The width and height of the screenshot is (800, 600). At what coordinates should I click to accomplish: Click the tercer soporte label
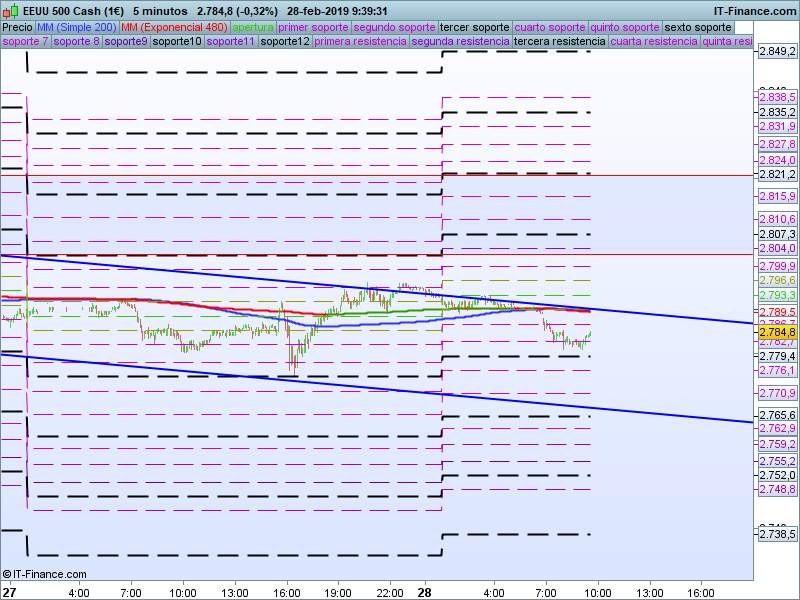[474, 27]
